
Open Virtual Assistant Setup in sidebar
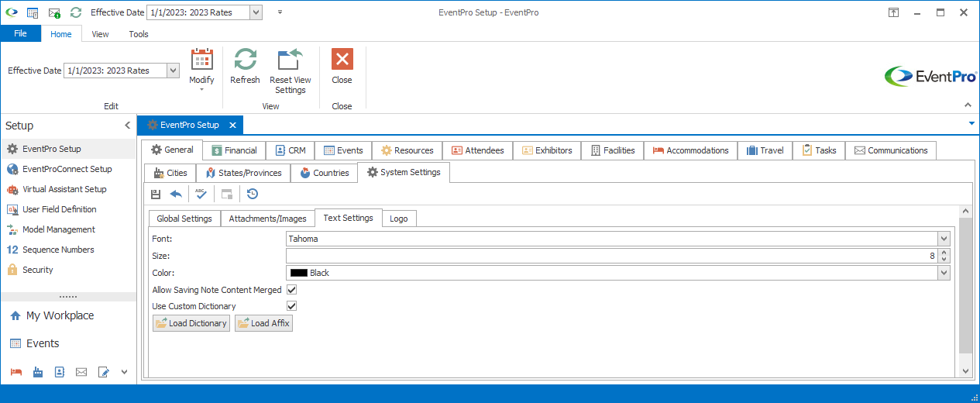(x=68, y=189)
